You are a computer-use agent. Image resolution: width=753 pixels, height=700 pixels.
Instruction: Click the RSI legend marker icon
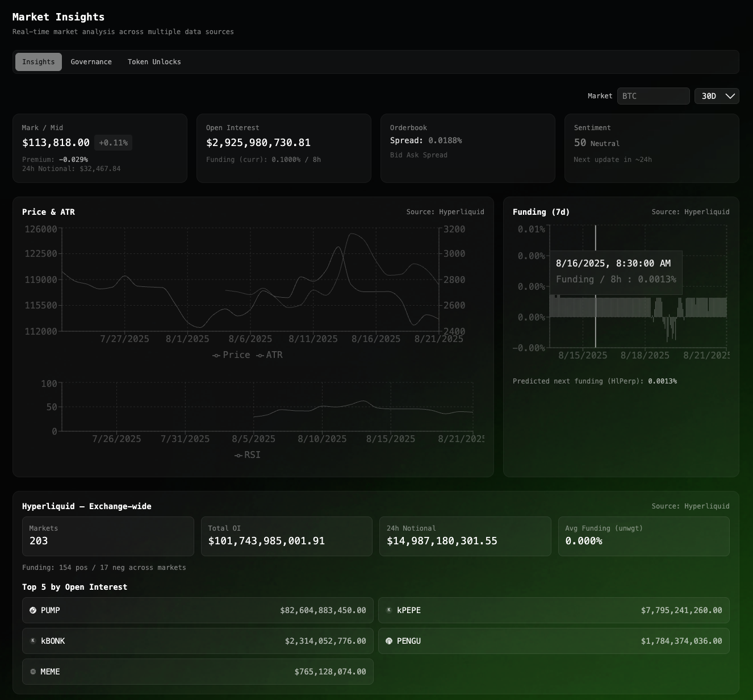click(x=239, y=456)
